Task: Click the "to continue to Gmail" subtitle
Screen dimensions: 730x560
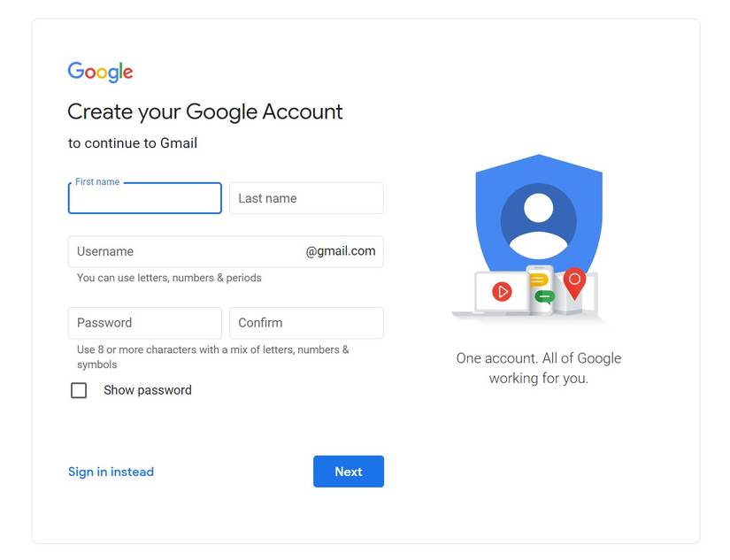Action: (x=133, y=143)
